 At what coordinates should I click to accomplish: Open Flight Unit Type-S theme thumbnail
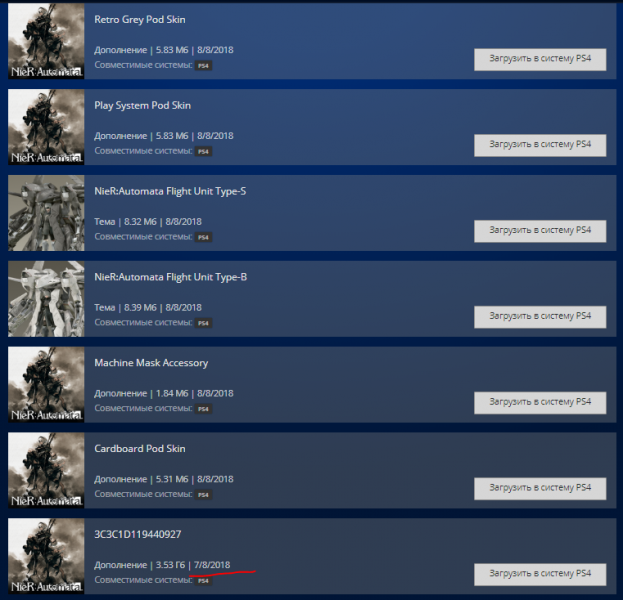tap(46, 213)
